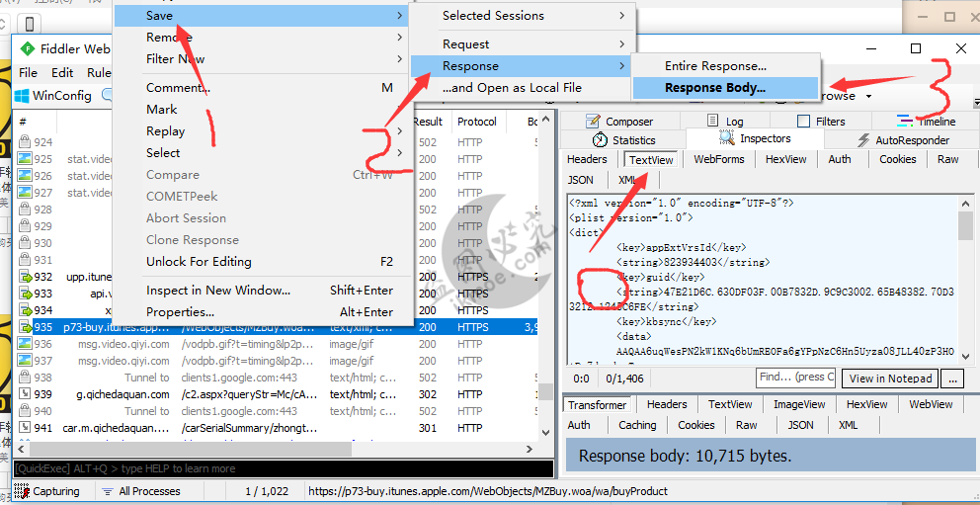Choose Save in the context menu
The height and width of the screenshot is (505, 980).
pyautogui.click(x=263, y=16)
